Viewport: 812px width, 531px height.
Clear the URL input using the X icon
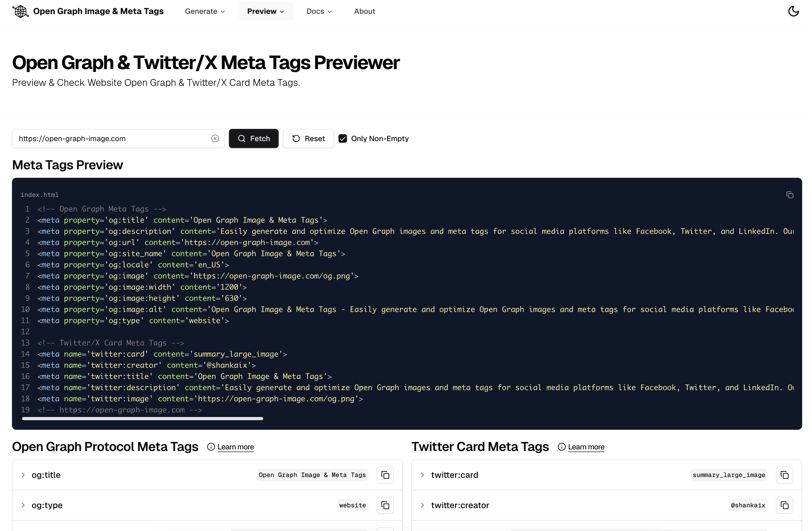coord(215,138)
